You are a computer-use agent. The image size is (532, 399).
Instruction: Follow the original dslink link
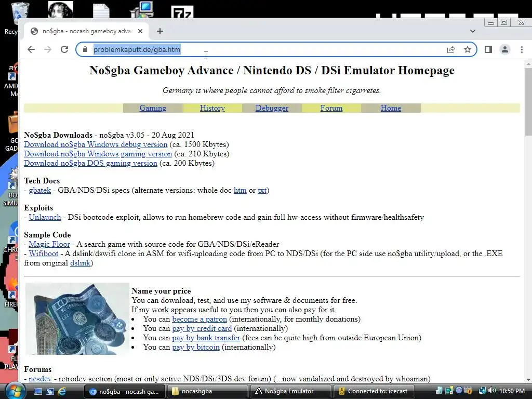(x=80, y=263)
